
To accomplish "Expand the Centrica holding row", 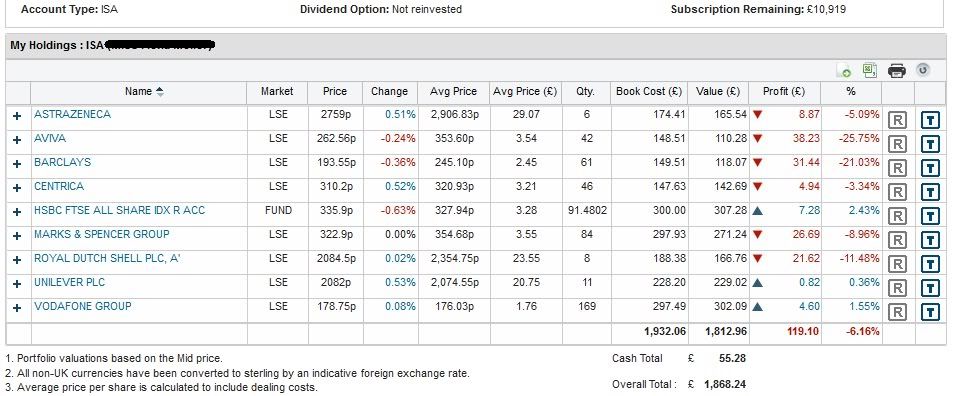I will coord(17,188).
